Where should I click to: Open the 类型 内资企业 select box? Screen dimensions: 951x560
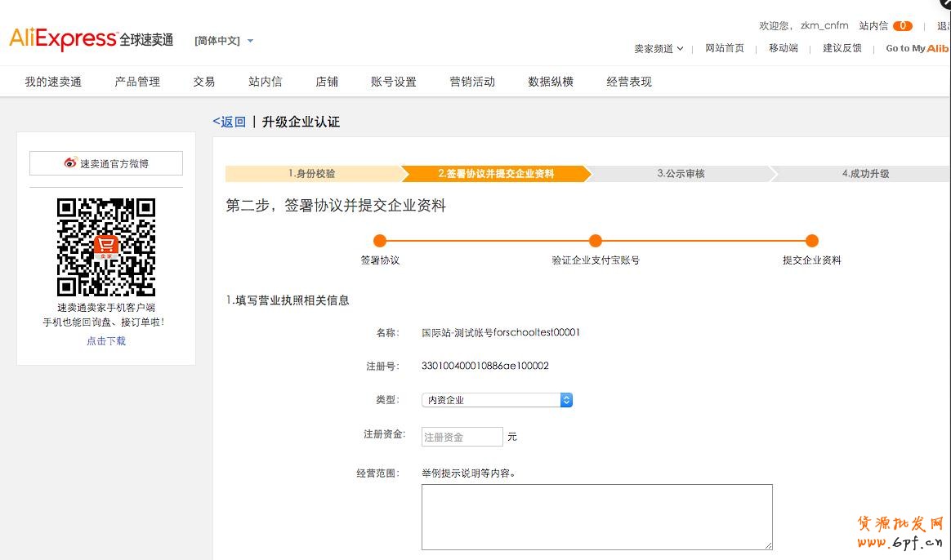coord(497,400)
